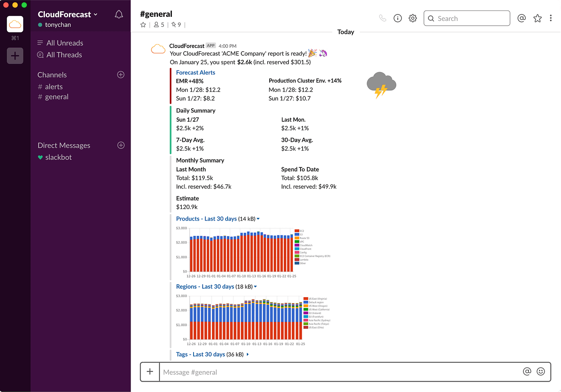Open the Products bar chart image
Screen dimensions: 561x392
[253, 252]
